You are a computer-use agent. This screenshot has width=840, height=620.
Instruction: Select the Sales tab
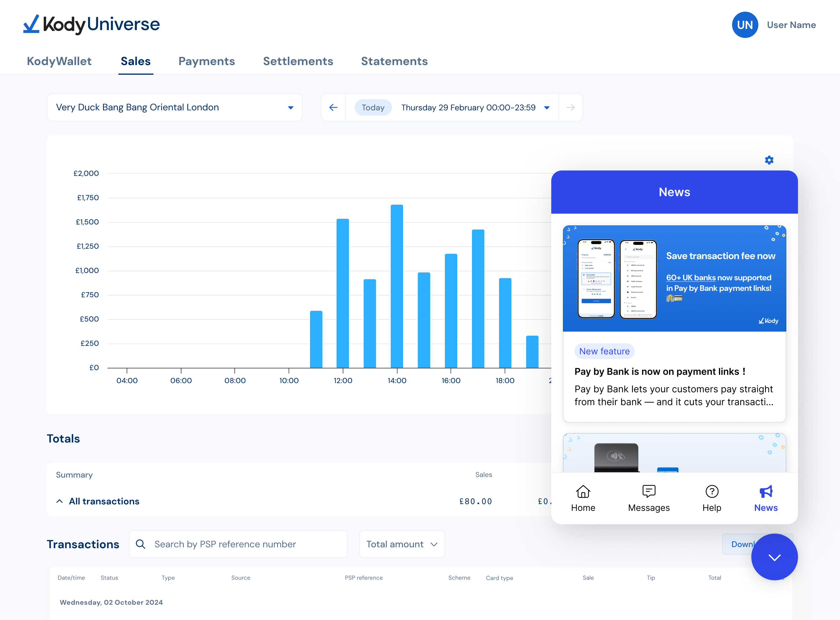coord(135,61)
